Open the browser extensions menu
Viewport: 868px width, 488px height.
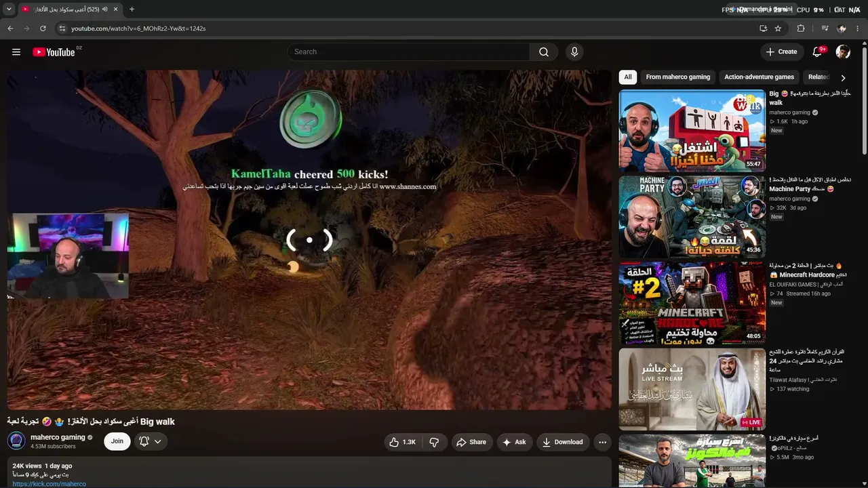[x=801, y=28]
